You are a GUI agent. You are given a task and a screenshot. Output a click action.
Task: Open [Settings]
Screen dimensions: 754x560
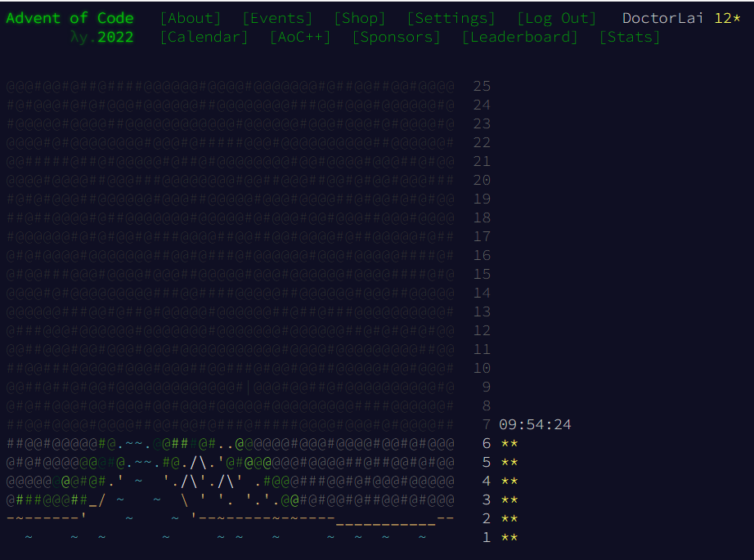point(451,18)
